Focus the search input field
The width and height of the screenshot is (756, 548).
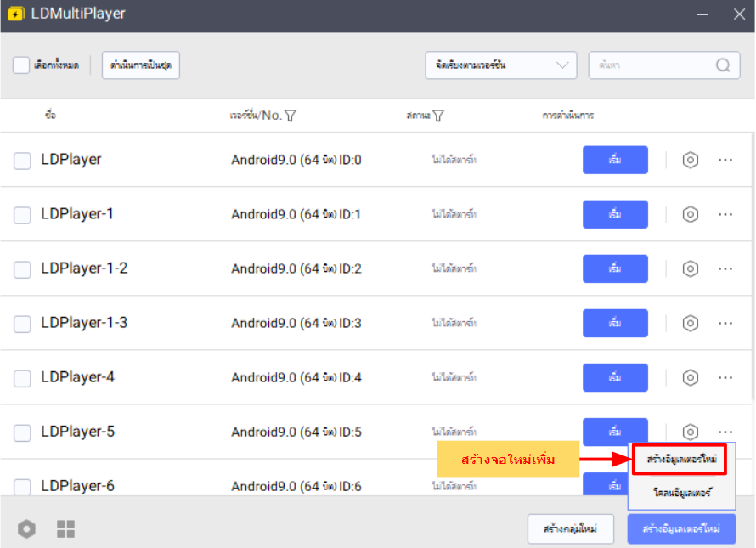click(x=664, y=65)
